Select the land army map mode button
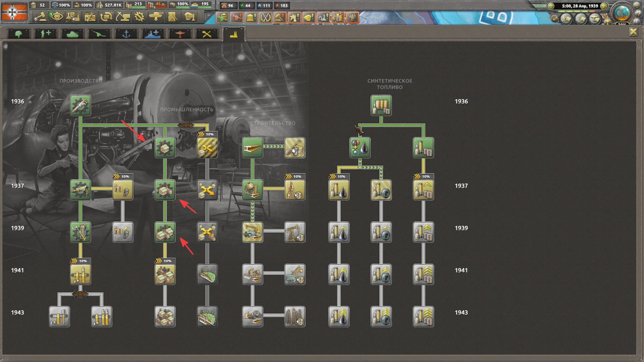Screen dimensions: 644x362 567,18
